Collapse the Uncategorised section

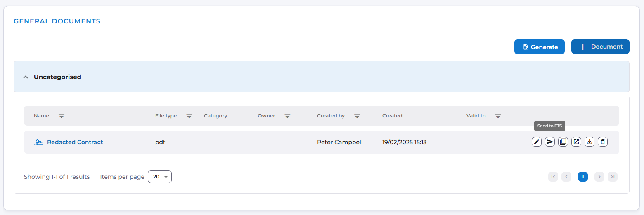[x=26, y=77]
